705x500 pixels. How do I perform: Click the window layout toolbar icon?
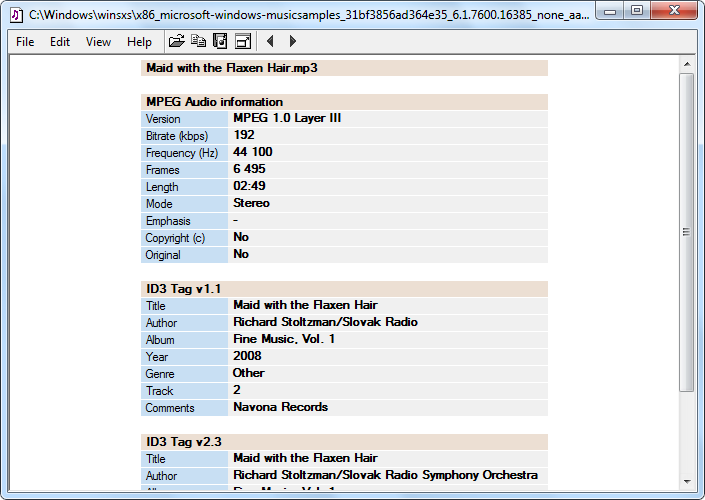(x=243, y=41)
